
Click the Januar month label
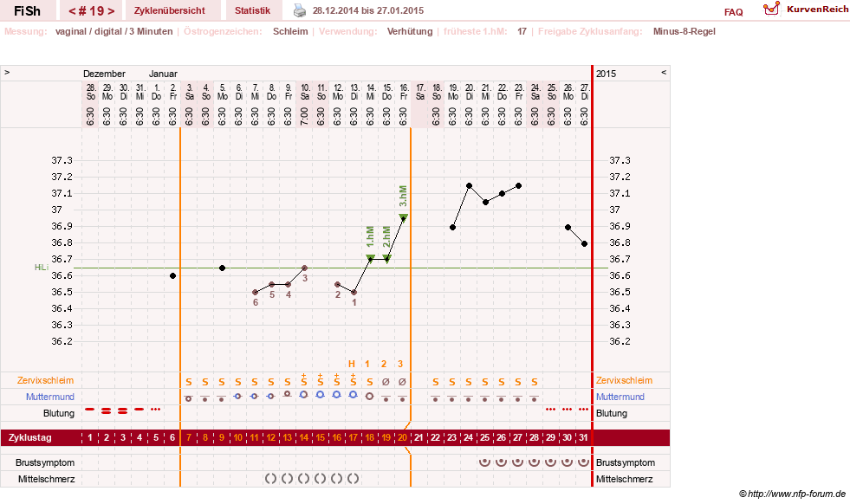click(163, 74)
